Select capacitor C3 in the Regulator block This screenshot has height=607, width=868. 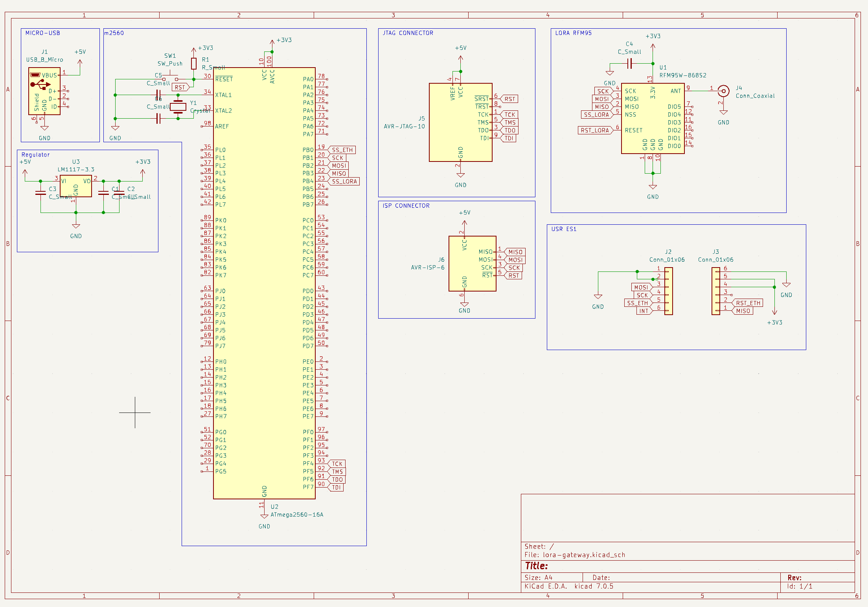[x=40, y=193]
